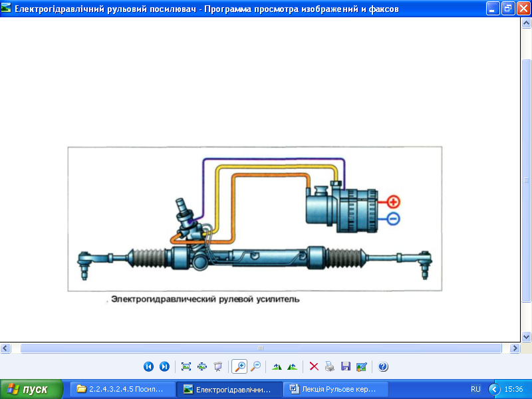Click the RU language indicator
This screenshot has height=399, width=532.
click(475, 389)
